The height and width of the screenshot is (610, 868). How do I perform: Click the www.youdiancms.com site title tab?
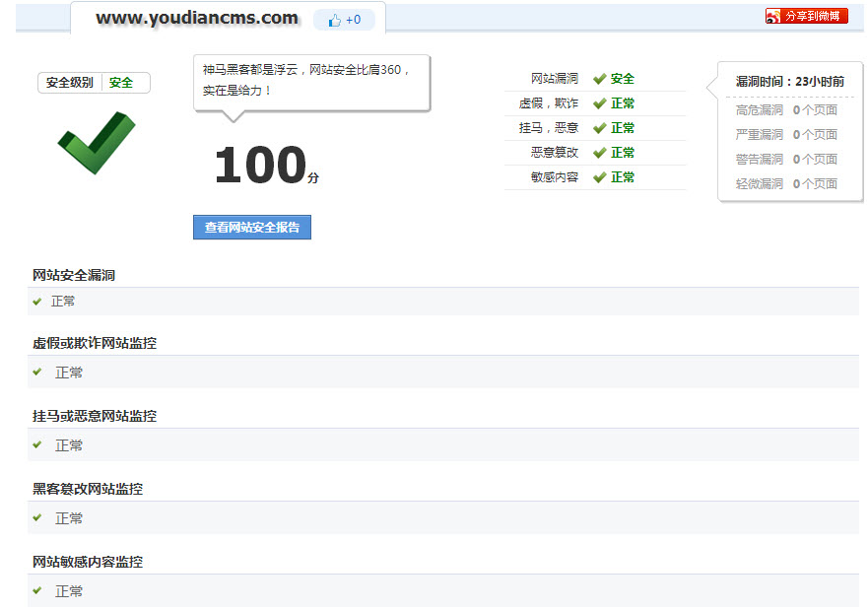pos(197,18)
